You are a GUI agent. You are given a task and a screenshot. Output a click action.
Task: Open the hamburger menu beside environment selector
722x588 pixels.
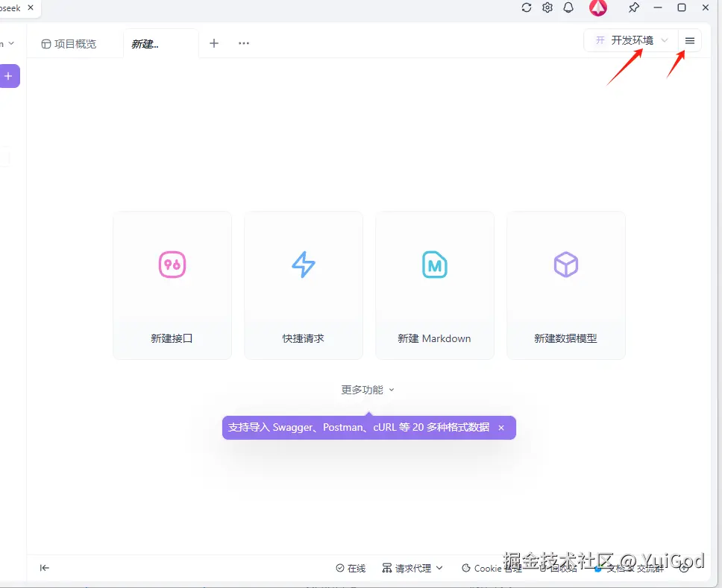click(x=689, y=41)
